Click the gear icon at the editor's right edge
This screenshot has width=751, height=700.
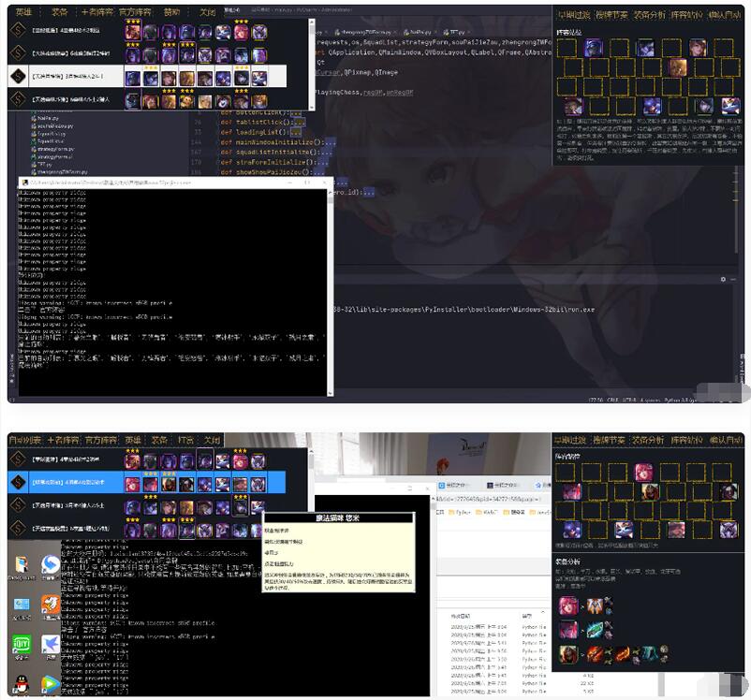[723, 279]
